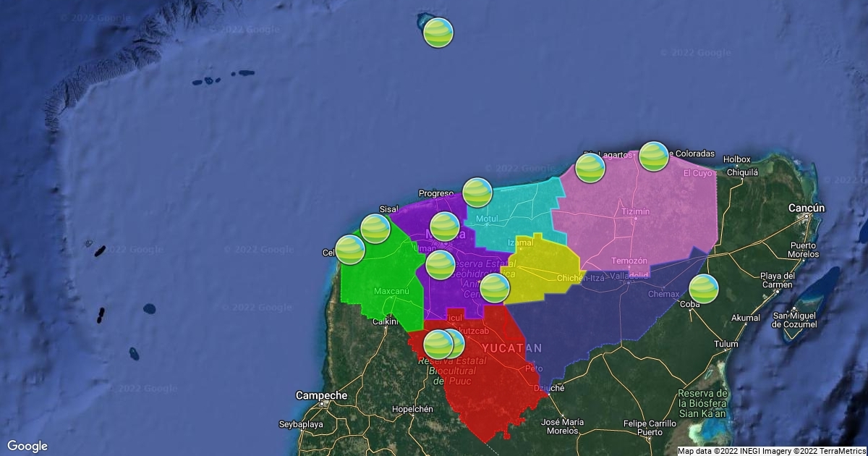Open the front marker of the overlapping pair below Ticul
868x456 pixels.
437,344
